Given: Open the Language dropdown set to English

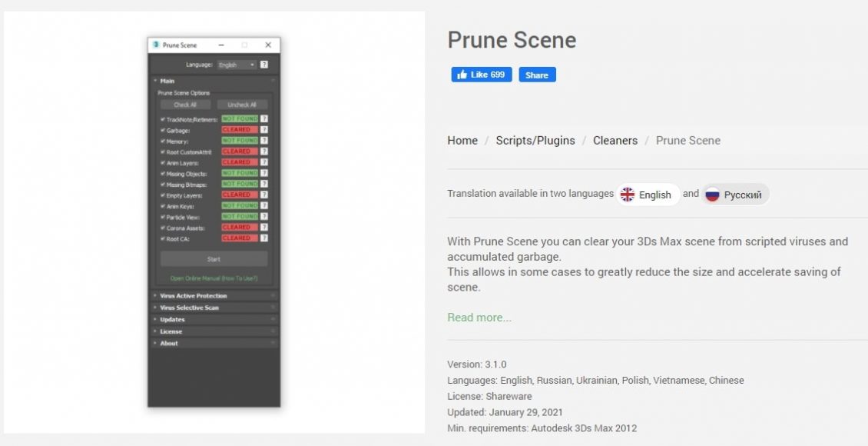Looking at the screenshot, I should (x=237, y=65).
